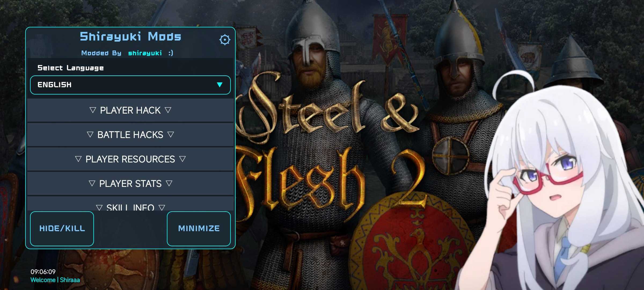Click the right triangle beside BATTLE HACKS
Viewport: 644px width, 290px height.
click(x=171, y=135)
